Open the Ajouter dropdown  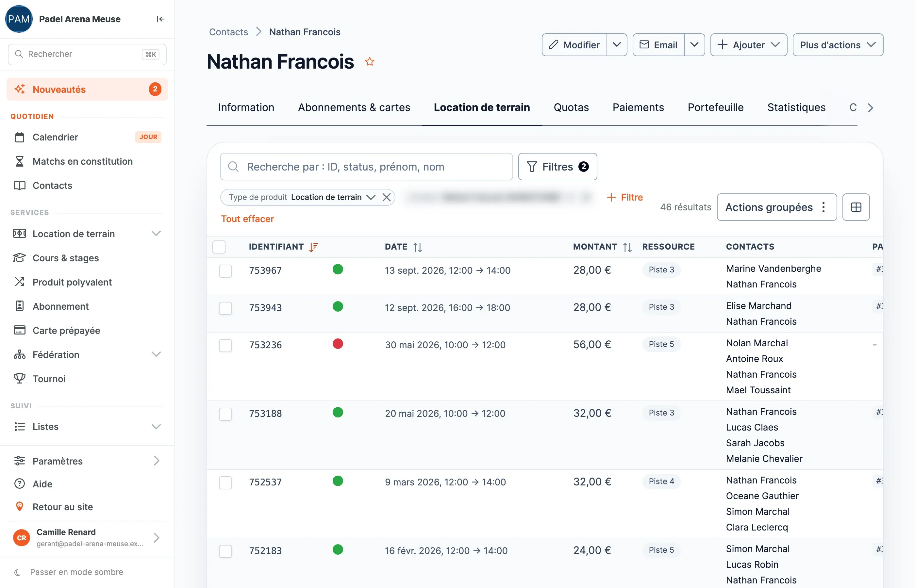(x=748, y=45)
